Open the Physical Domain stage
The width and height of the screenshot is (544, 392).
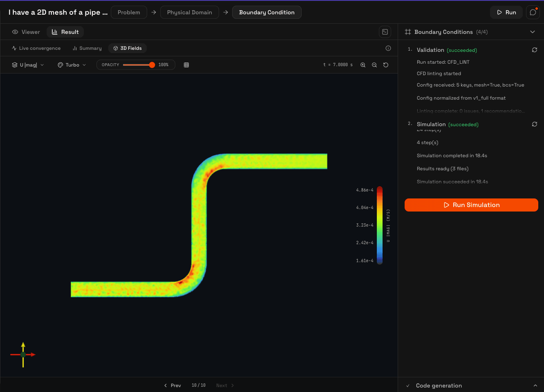(x=189, y=12)
